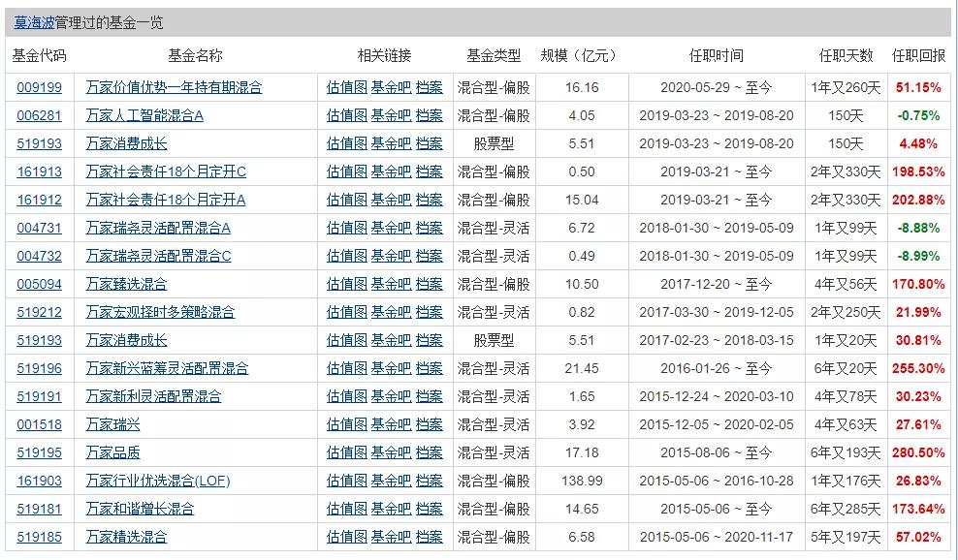958x560 pixels.
Task: Open fund code 006281 link
Action: point(39,115)
